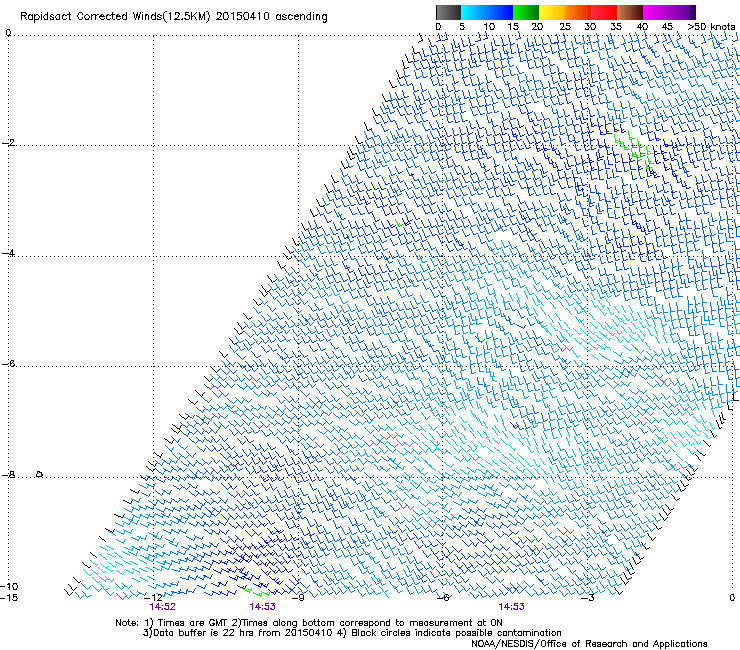This screenshot has width=740, height=650.
Task: Click the gray 0-5 knots color swatch
Action: point(449,12)
